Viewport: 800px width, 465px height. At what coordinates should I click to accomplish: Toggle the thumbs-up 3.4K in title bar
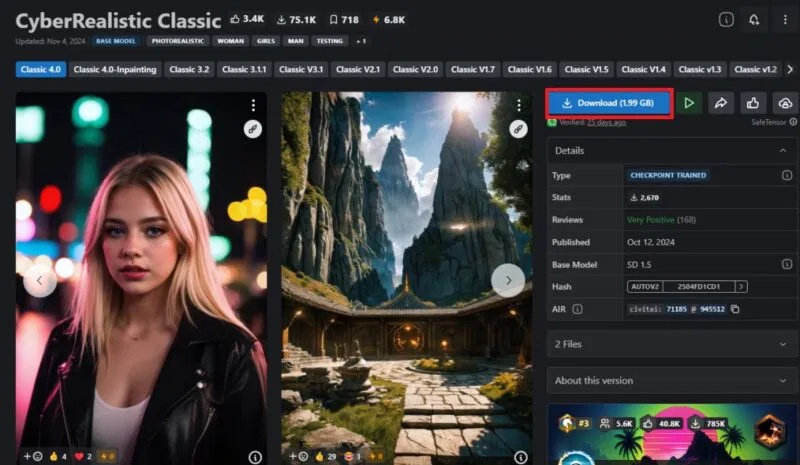[246, 19]
